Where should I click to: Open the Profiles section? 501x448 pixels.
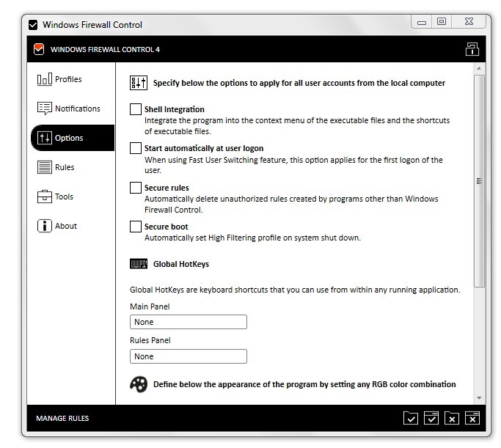[x=59, y=79]
